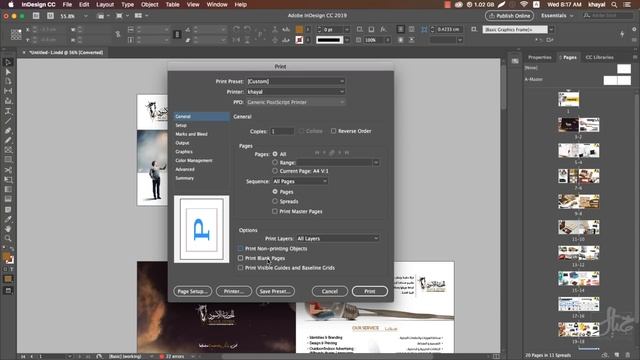Toggle Print Non-printing Objects checkbox
Viewport: 640px width, 360px height.
pyautogui.click(x=240, y=248)
